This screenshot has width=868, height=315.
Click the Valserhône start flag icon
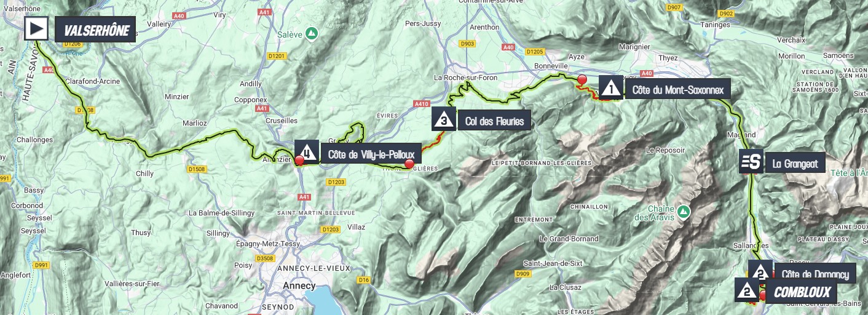[36, 28]
